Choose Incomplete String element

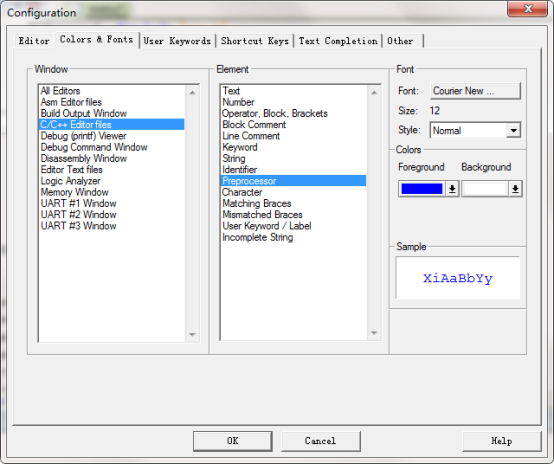click(293, 237)
